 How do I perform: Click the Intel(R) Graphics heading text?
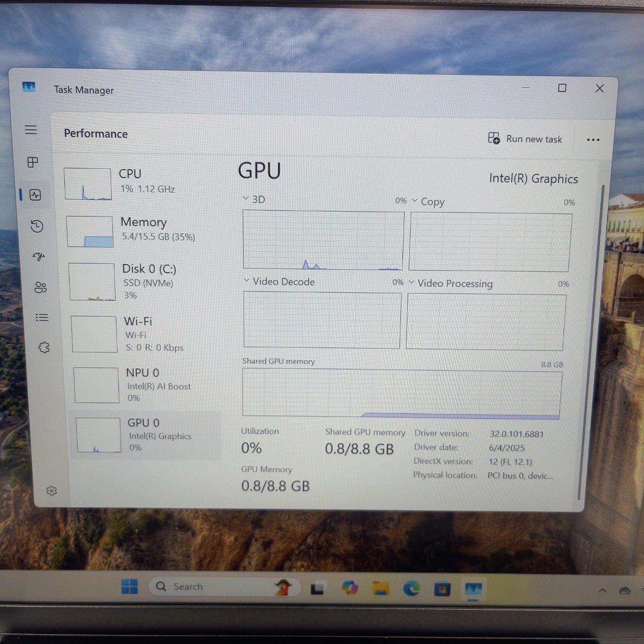pos(533,179)
